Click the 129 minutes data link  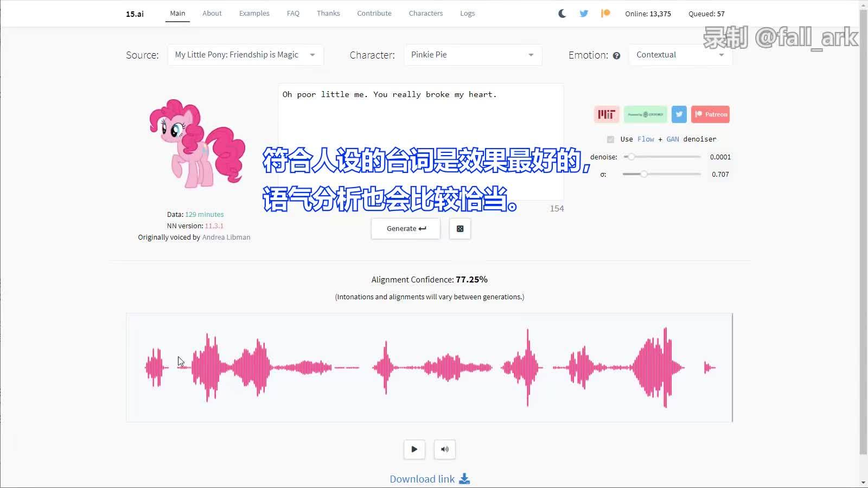(x=204, y=215)
